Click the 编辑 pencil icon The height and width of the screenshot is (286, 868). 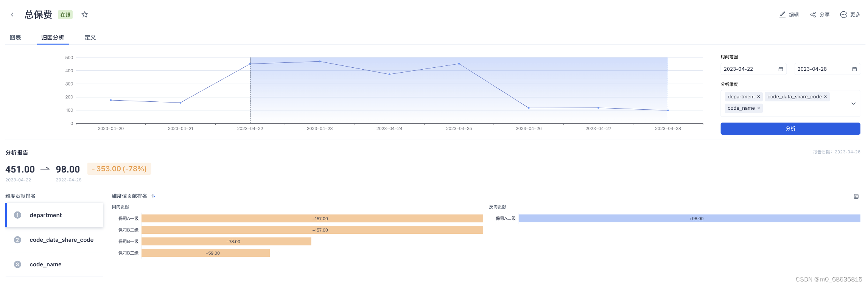pos(782,14)
